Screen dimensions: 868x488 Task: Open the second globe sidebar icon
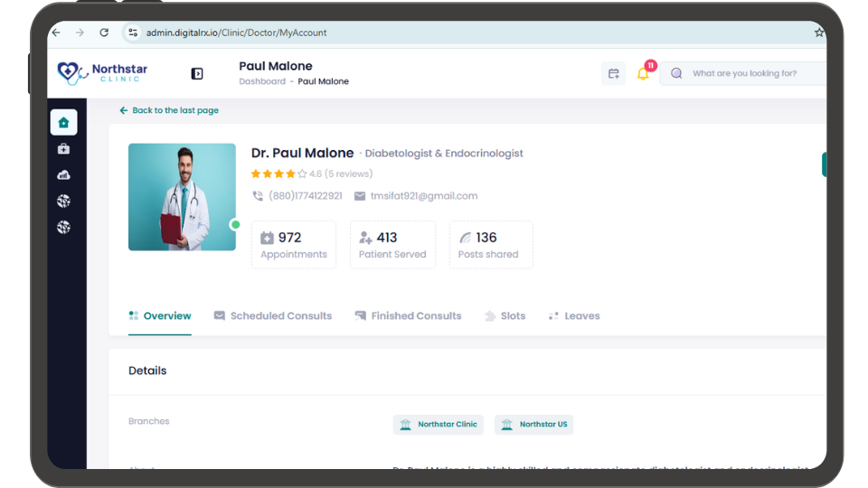click(x=63, y=227)
